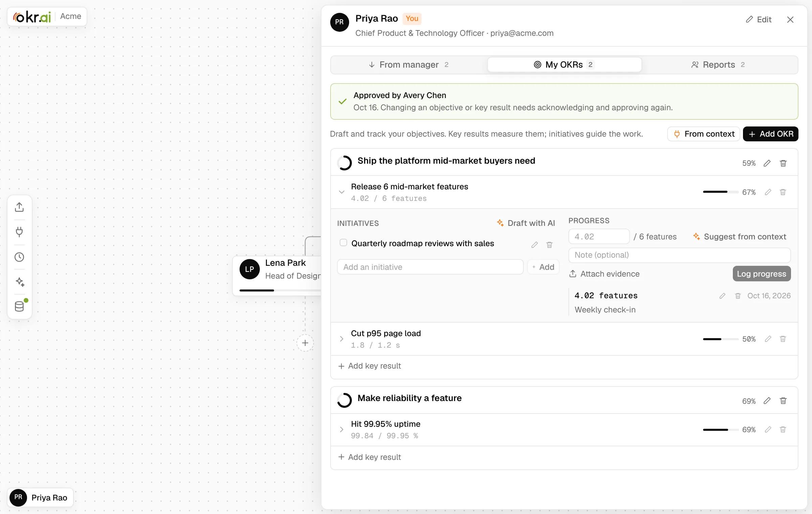Click the 'Add OKR' button
812x514 pixels.
(770, 134)
